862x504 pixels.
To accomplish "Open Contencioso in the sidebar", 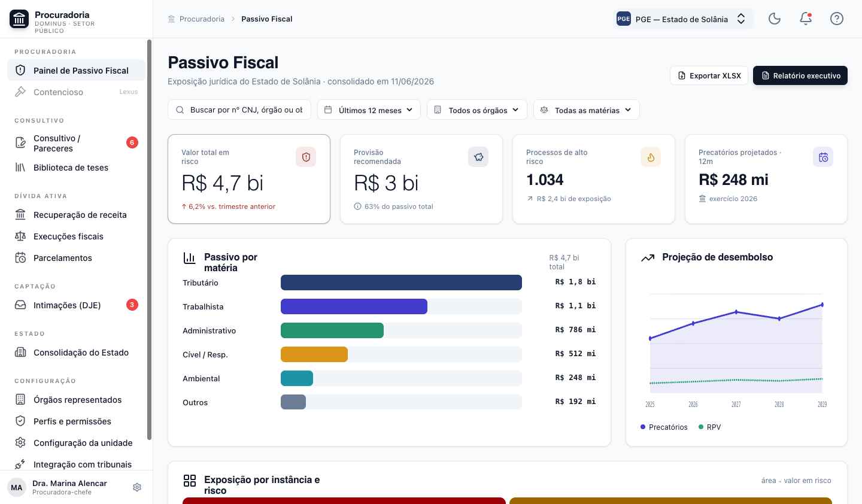I will tap(76, 92).
